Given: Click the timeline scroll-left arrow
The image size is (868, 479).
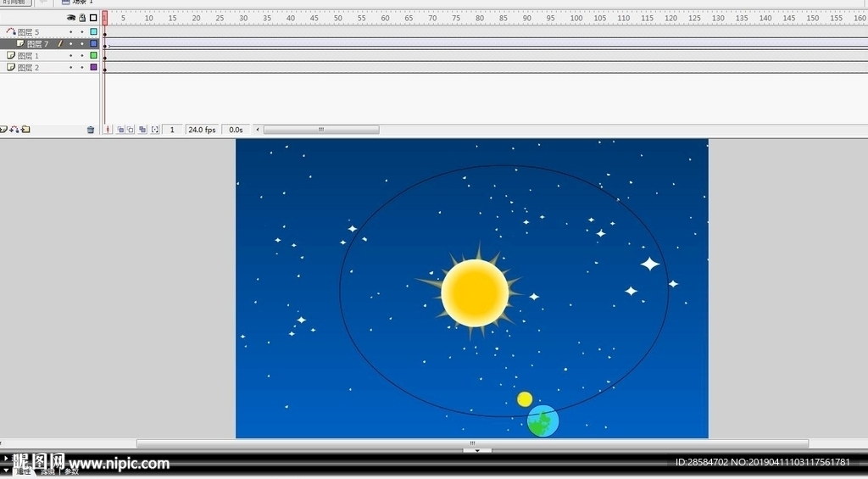Looking at the screenshot, I should (x=258, y=130).
